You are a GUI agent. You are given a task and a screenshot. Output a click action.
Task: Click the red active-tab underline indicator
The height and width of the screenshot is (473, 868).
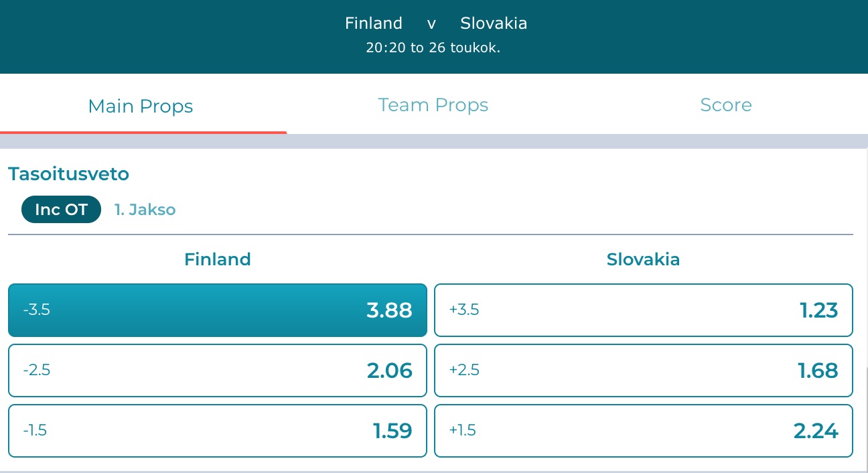coord(143,132)
